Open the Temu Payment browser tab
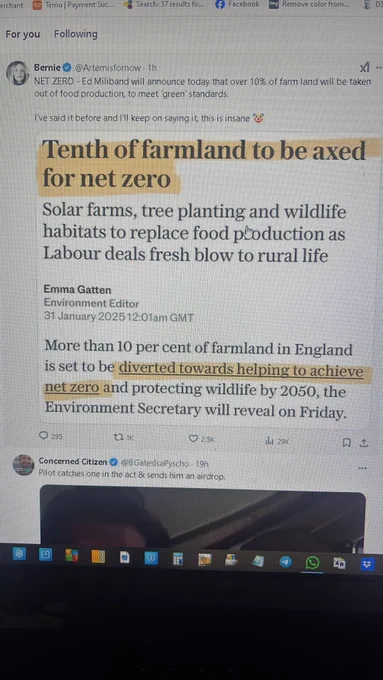Screen dimensions: 383x680 [x=74, y=5]
